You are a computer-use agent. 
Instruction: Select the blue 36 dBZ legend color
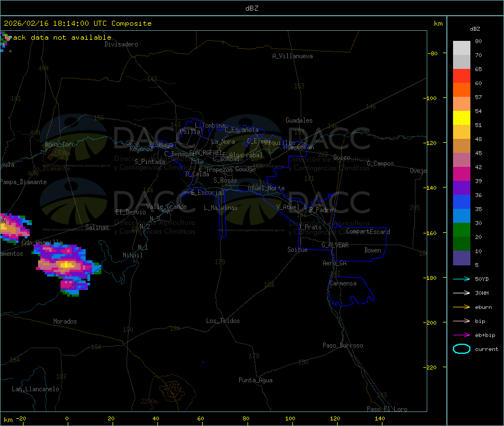pyautogui.click(x=461, y=202)
